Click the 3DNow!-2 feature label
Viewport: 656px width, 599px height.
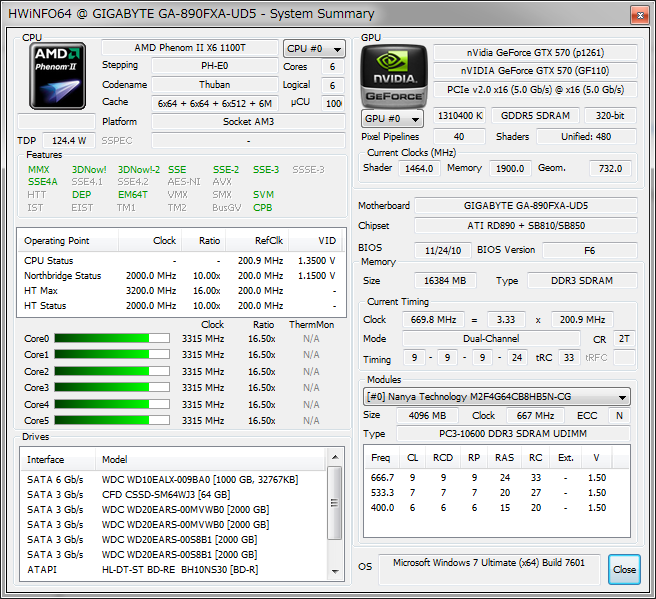click(138, 169)
